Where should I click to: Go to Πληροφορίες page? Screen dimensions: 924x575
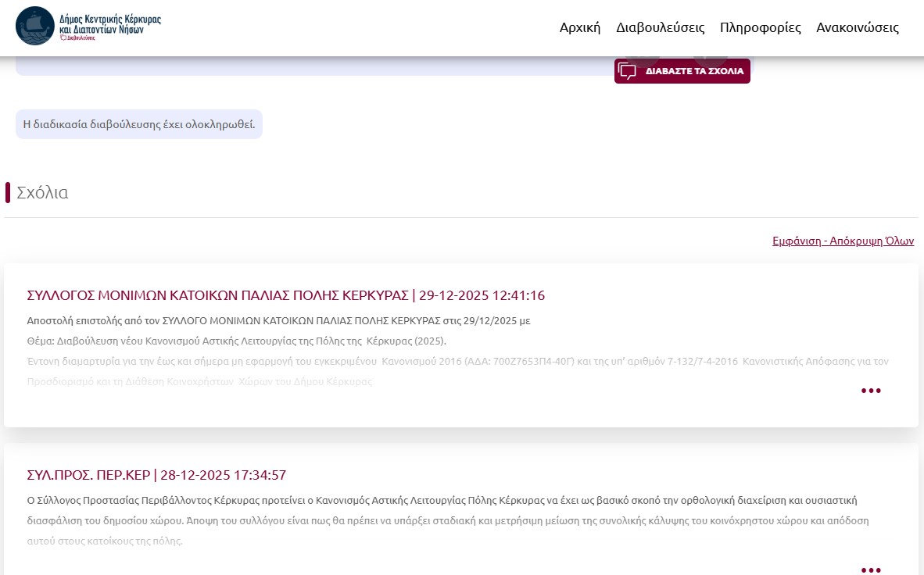click(x=760, y=27)
